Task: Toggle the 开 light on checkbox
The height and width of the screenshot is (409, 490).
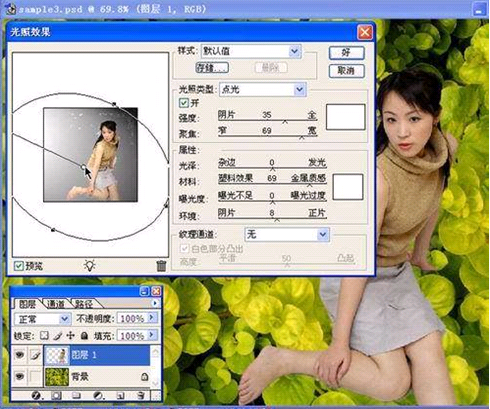Action: pyautogui.click(x=184, y=102)
